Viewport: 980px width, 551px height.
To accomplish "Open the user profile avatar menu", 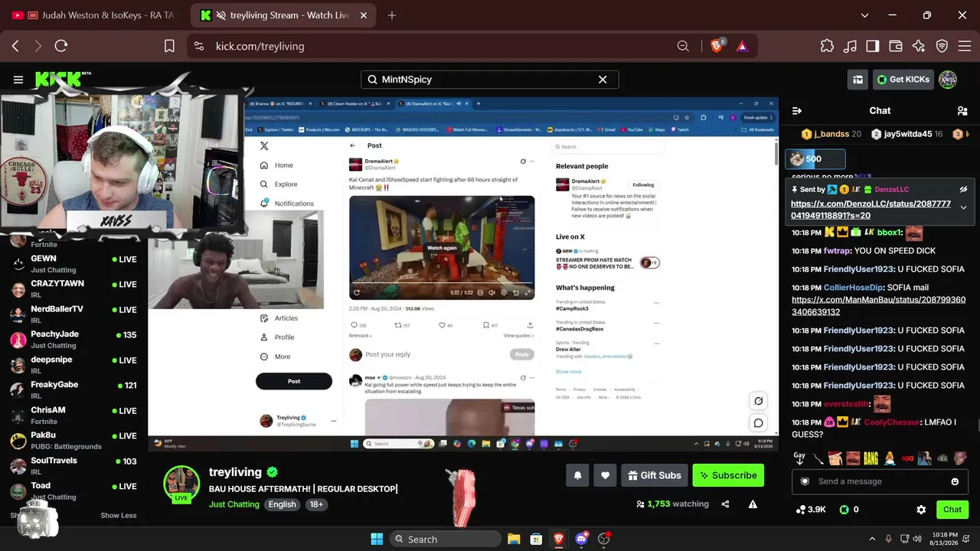I will click(948, 80).
